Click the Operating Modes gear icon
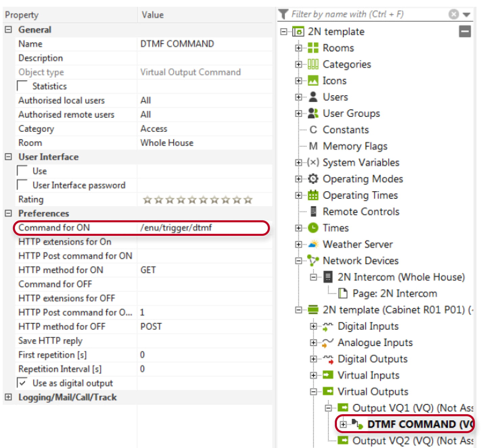The height and width of the screenshot is (448, 483). (313, 179)
